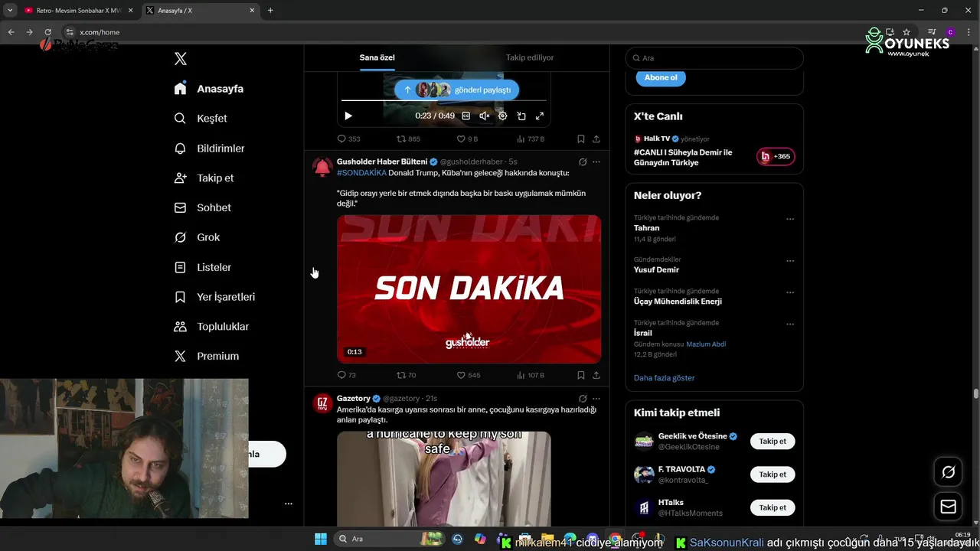The height and width of the screenshot is (551, 980).
Task: Follow Geeklik ve Ötesine
Action: (x=773, y=442)
